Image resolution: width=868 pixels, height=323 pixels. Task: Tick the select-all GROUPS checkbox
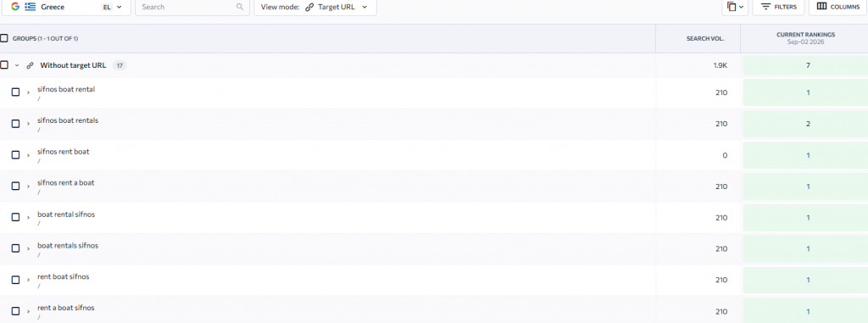[x=4, y=38]
